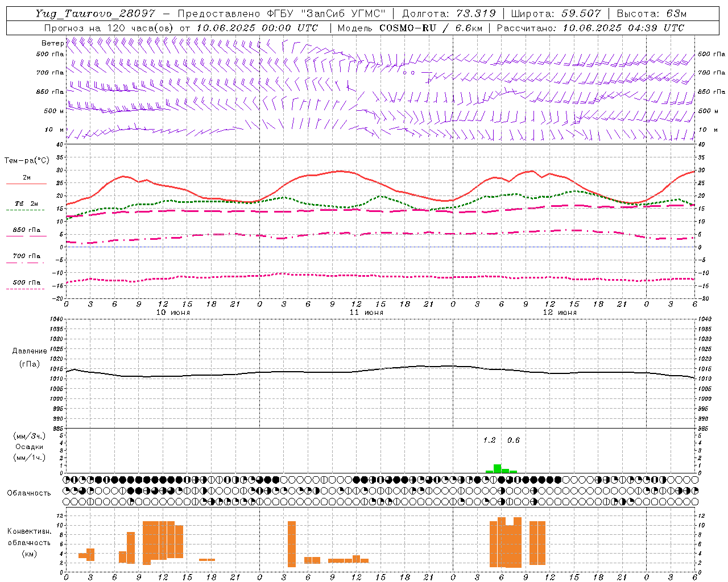Select the 700 гПа temperature legend entry
Image resolution: width=728 pixels, height=582 pixels.
click(x=27, y=256)
